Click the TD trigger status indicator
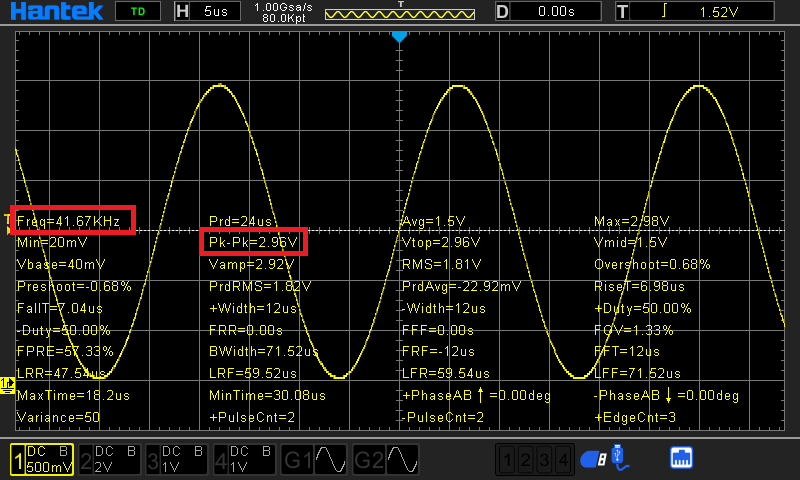This screenshot has height=480, width=800. click(137, 12)
